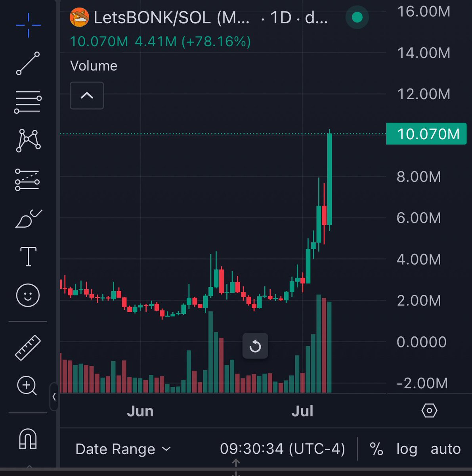Select the brush drawing tool
Image resolution: width=472 pixels, height=476 pixels.
28,219
